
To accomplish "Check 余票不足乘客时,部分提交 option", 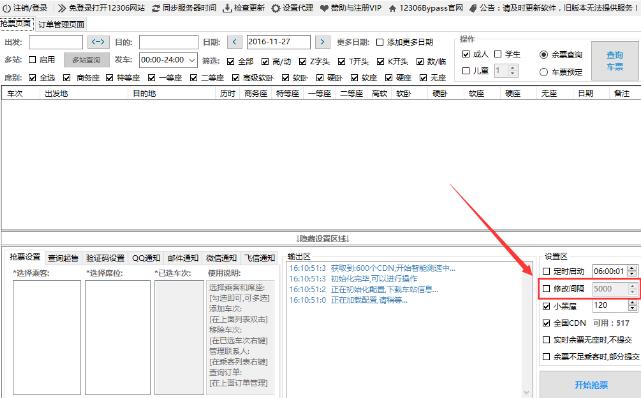I will click(x=547, y=356).
